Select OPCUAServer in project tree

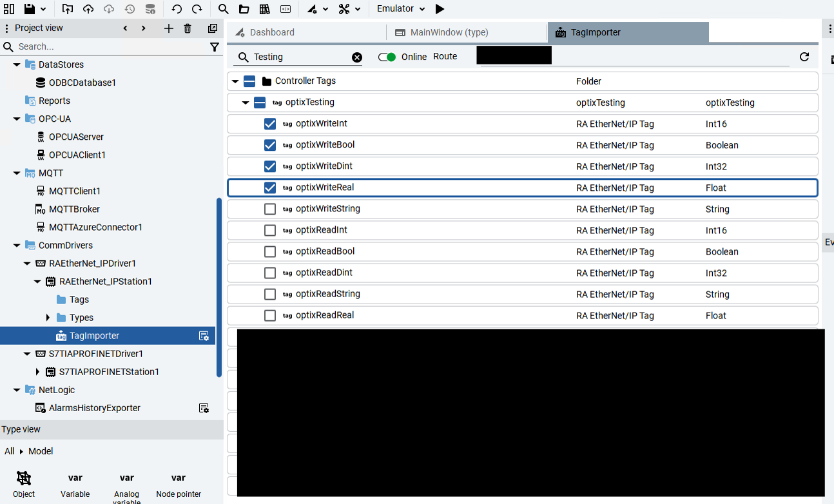click(76, 137)
